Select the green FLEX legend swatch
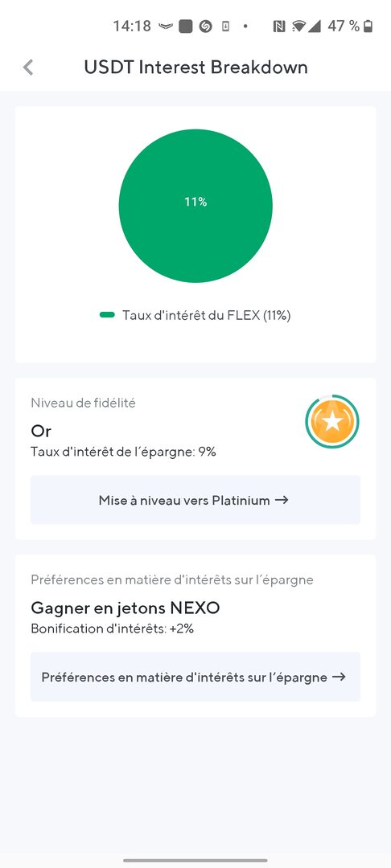The image size is (391, 868). point(107,315)
